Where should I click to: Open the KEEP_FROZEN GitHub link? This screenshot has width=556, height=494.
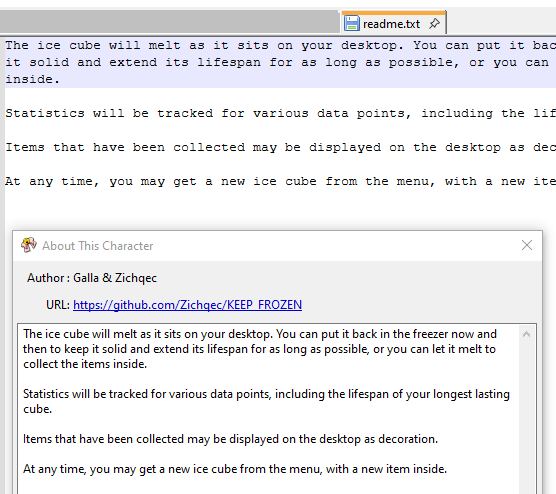tap(187, 305)
